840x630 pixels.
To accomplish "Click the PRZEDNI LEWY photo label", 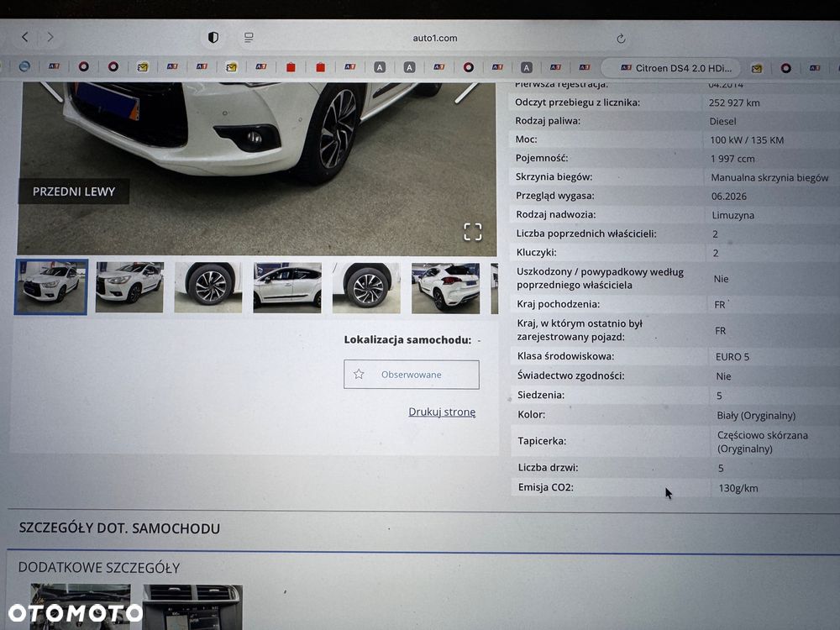I will pyautogui.click(x=74, y=192).
